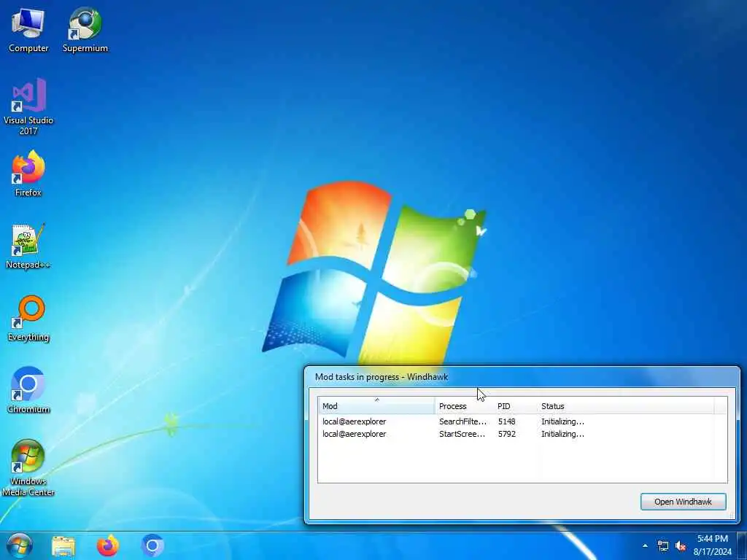The image size is (747, 560).
Task: Sort by the PID column header
Action: pos(516,405)
